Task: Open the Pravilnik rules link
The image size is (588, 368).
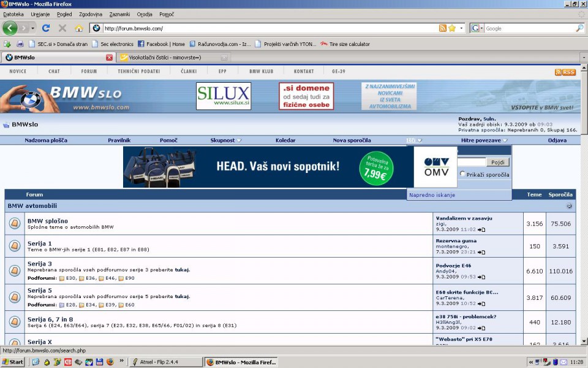Action: click(x=119, y=140)
